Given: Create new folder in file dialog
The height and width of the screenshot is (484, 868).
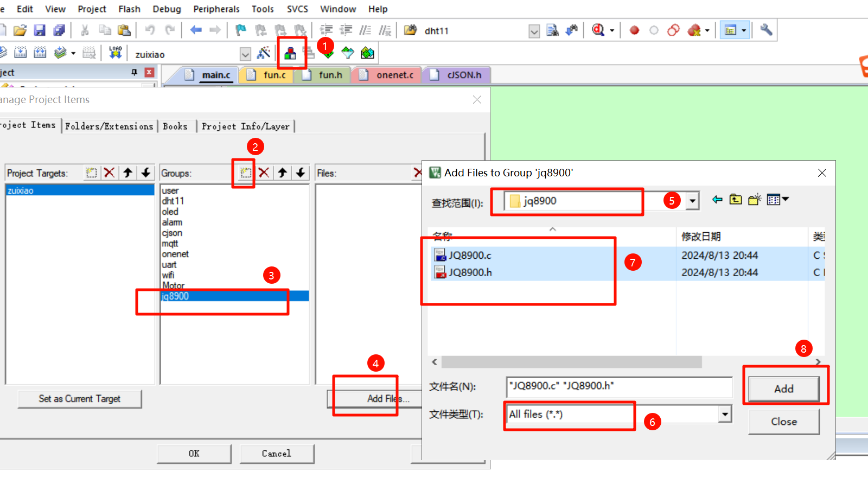Looking at the screenshot, I should pos(755,200).
